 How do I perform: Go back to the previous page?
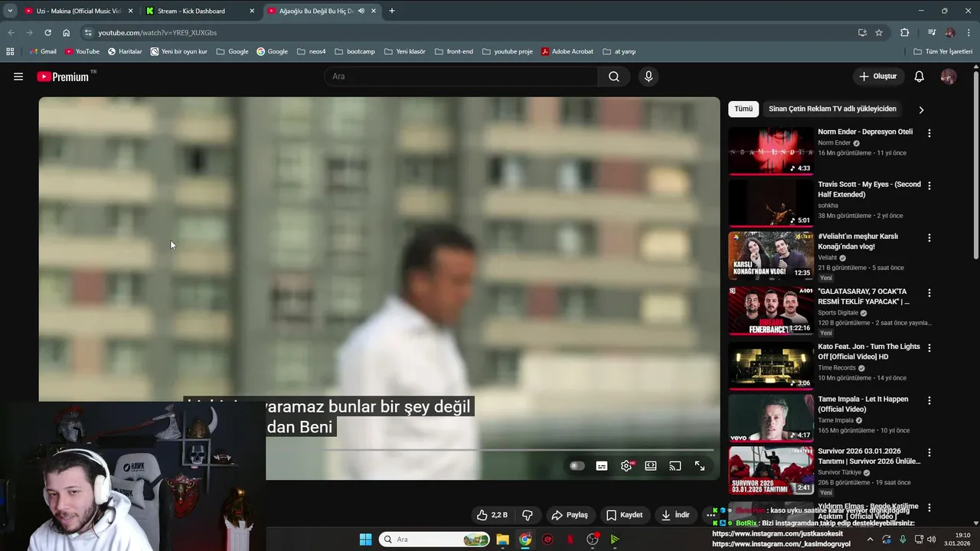(x=11, y=33)
